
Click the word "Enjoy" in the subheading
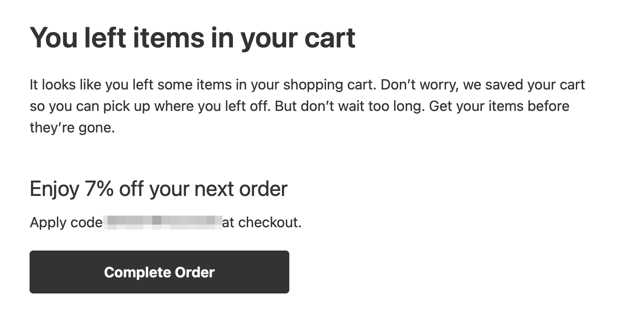(x=54, y=189)
